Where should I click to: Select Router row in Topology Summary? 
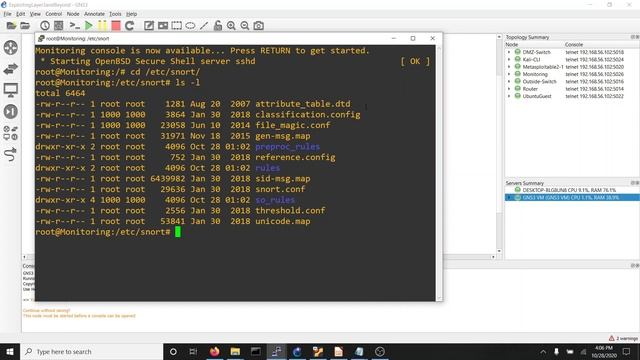[572, 89]
